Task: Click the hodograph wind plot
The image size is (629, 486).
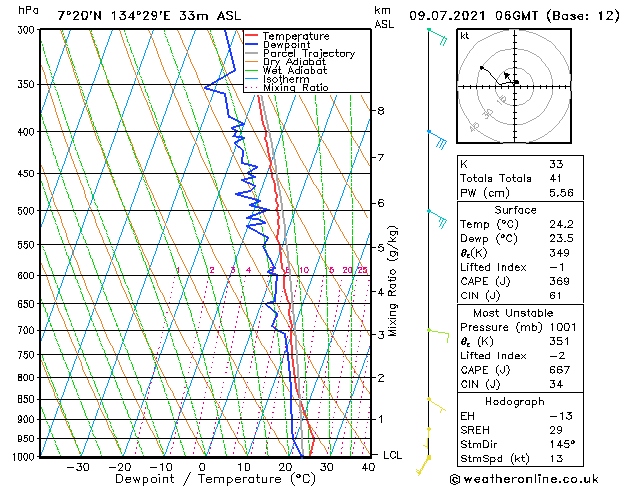Action: (514, 86)
